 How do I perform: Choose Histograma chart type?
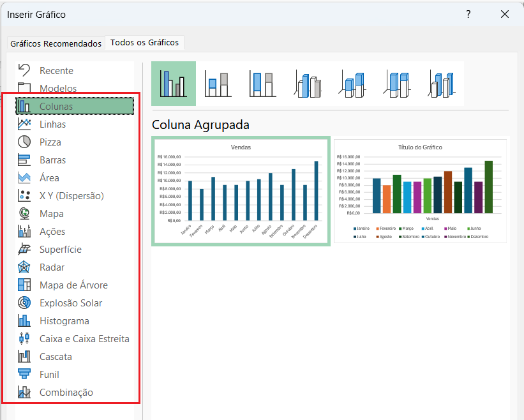click(64, 321)
